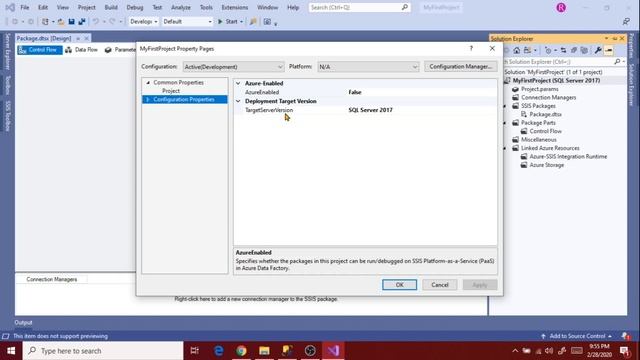Click OK in Property Pages dialog
The width and height of the screenshot is (640, 360).
[400, 285]
